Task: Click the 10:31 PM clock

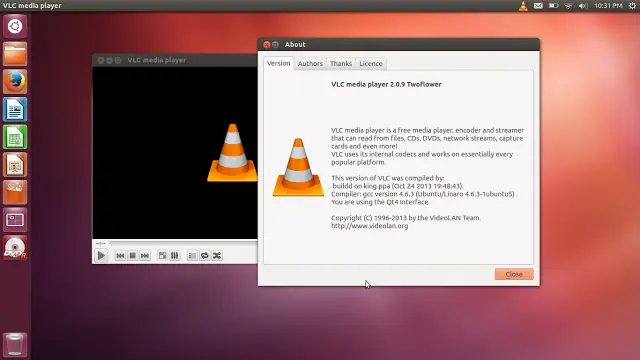Action: (x=608, y=6)
